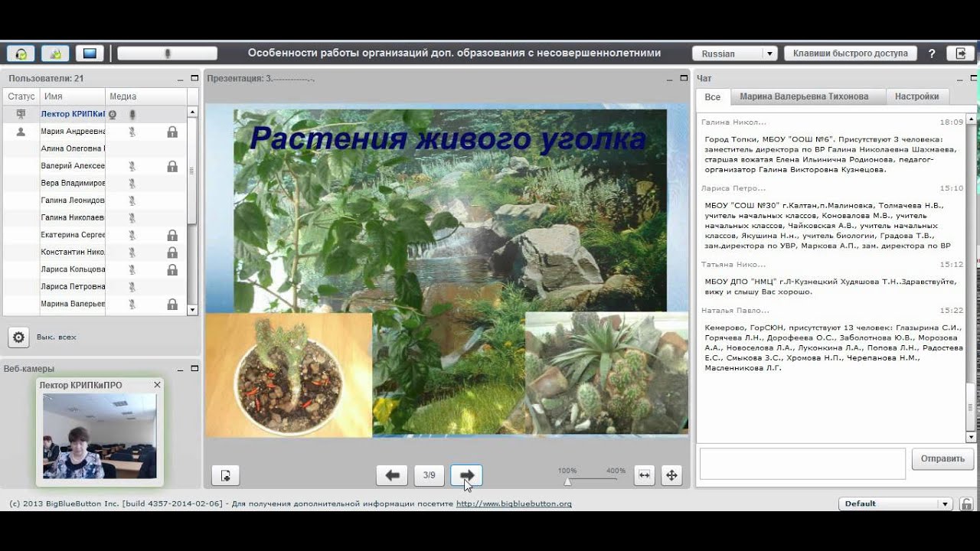
Task: Click the users settings gear icon
Action: [18, 337]
